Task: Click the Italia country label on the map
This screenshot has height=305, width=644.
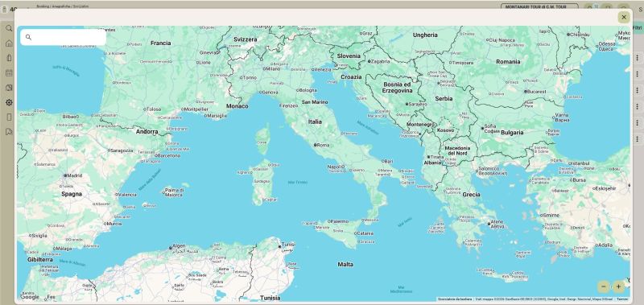Action: (x=315, y=122)
